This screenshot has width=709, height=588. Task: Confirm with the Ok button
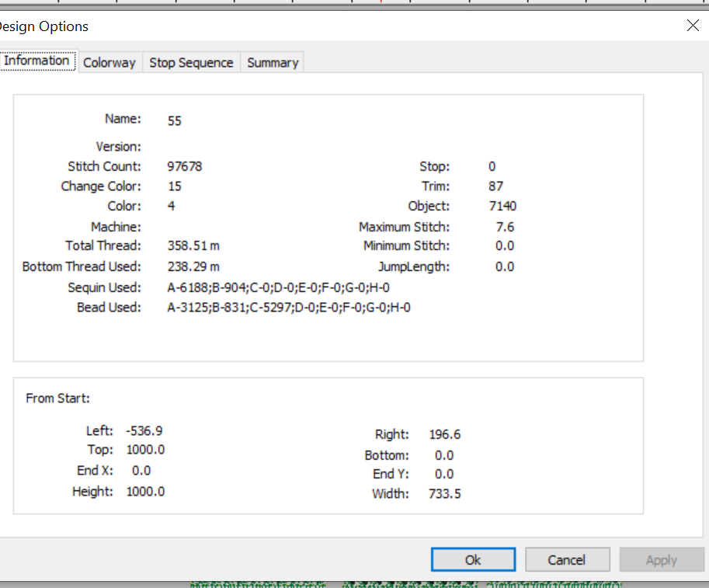pyautogui.click(x=473, y=559)
